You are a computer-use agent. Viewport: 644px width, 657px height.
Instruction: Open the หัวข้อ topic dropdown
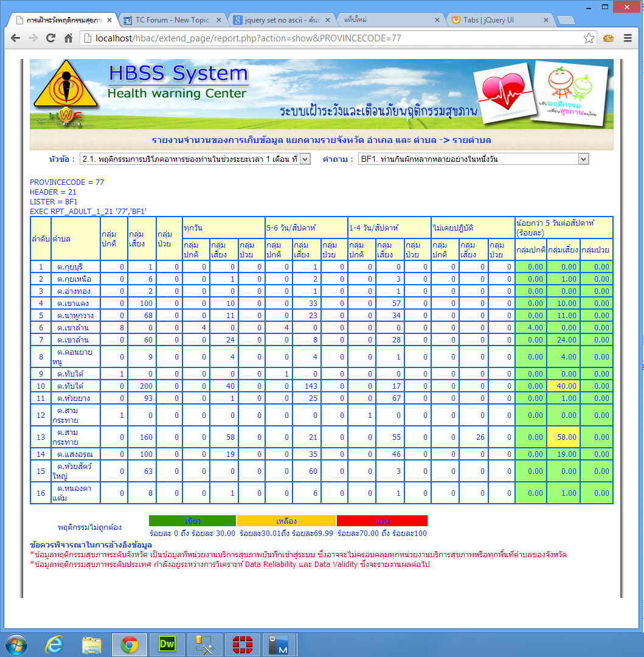tap(195, 159)
